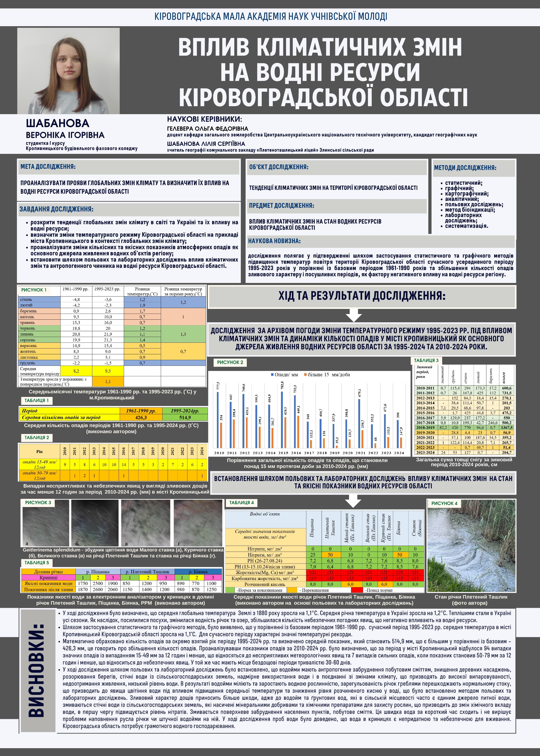
Task: Click the orange 'Перевищення' legend swatch
Action: pyautogui.click(x=292, y=590)
